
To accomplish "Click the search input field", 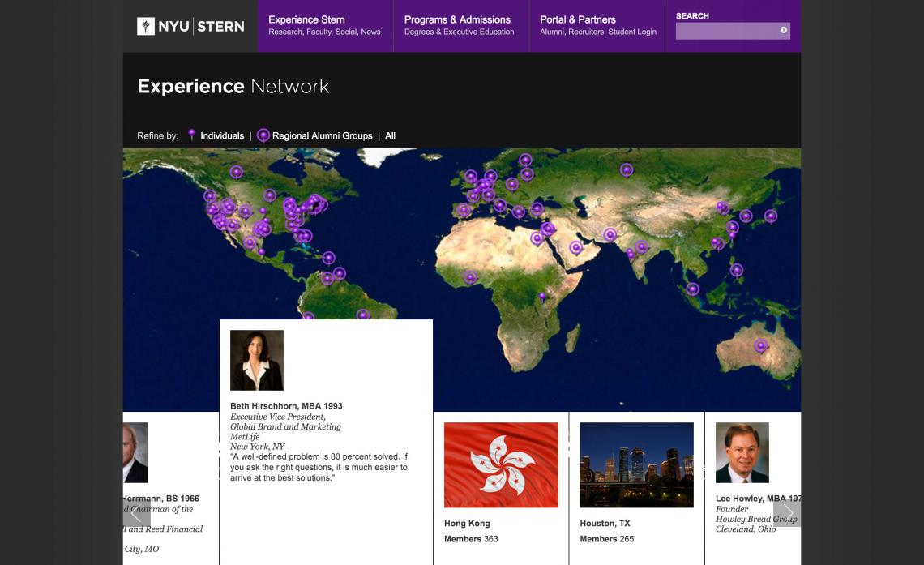I will click(727, 31).
